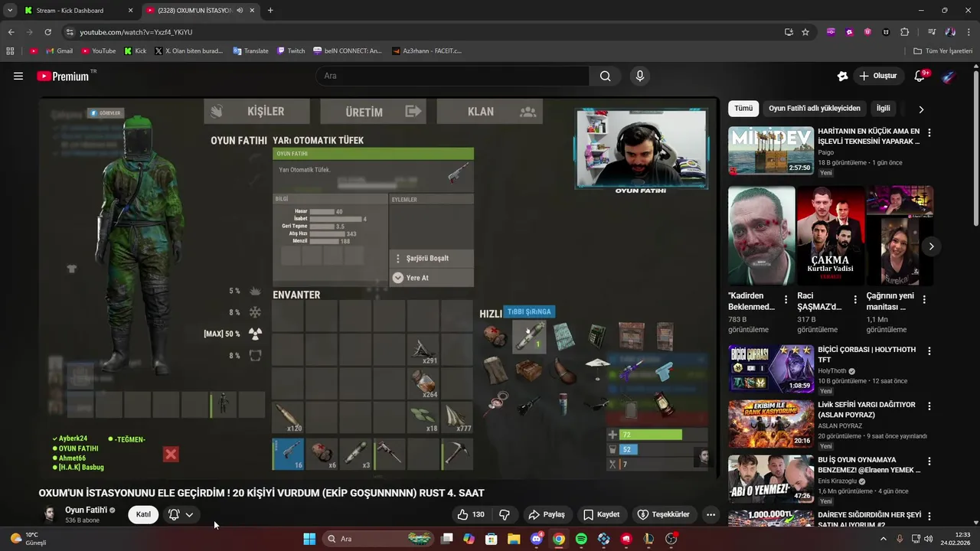980x551 pixels.
Task: Open the Kadirden Beklenmed... Short thumbnail
Action: 761,236
